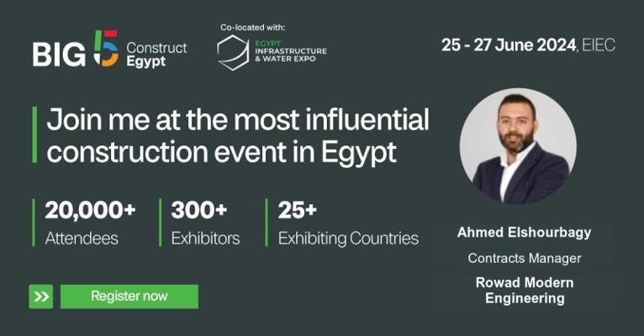Click the green bar beside 300+ Exhibitors
This screenshot has width=644, height=336.
(161, 223)
